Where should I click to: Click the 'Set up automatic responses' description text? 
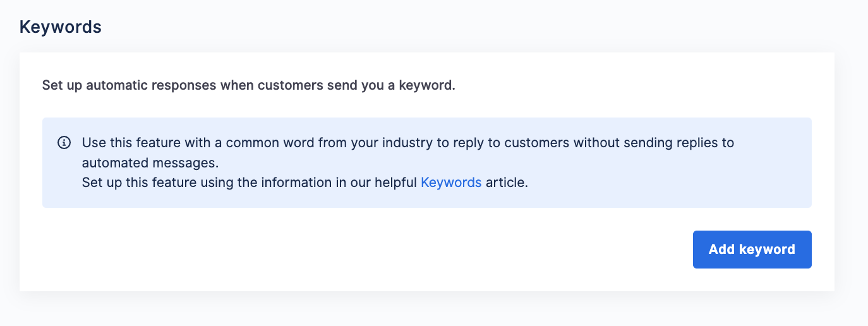(248, 85)
